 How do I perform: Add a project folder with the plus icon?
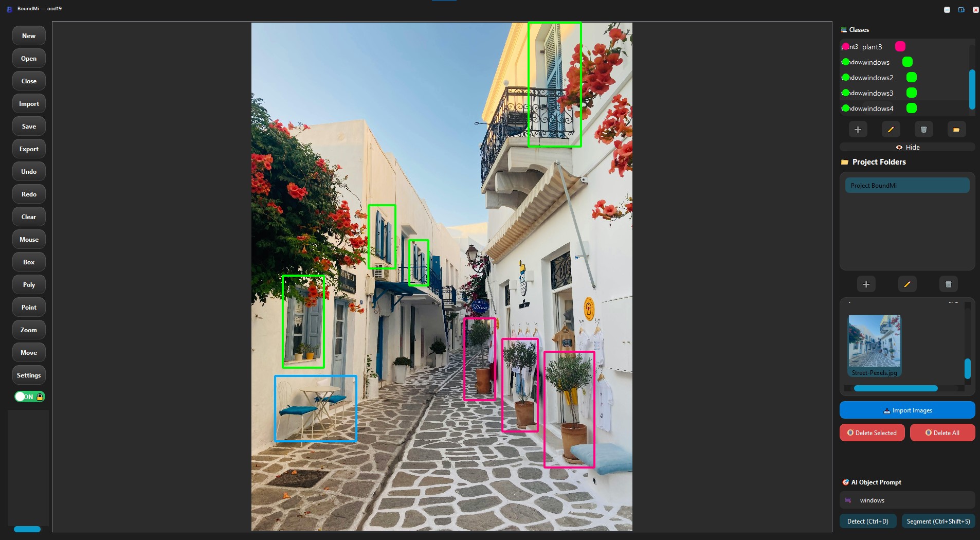coord(866,284)
